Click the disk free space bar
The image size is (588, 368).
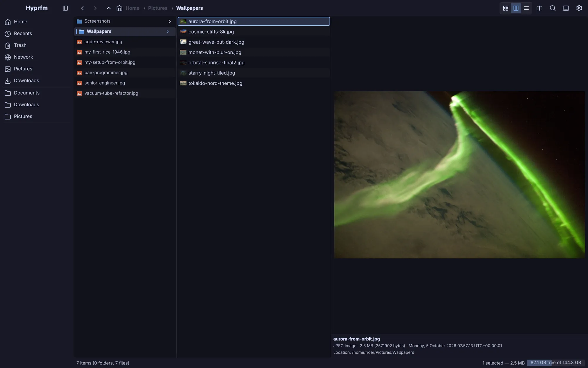tap(556, 363)
